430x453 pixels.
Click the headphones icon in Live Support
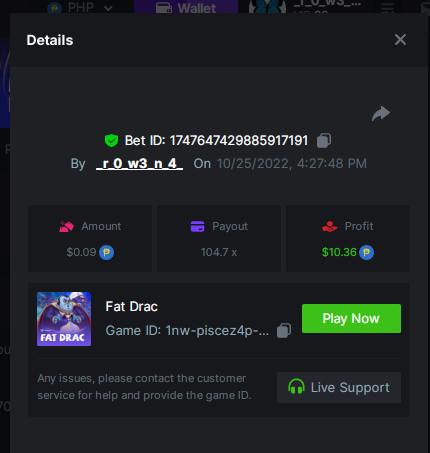(296, 387)
